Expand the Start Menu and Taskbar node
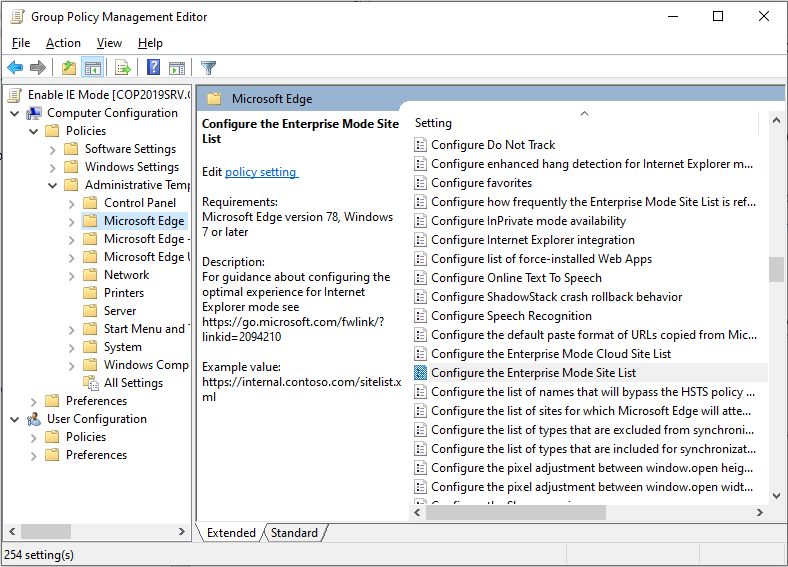The width and height of the screenshot is (788, 567). click(x=71, y=330)
